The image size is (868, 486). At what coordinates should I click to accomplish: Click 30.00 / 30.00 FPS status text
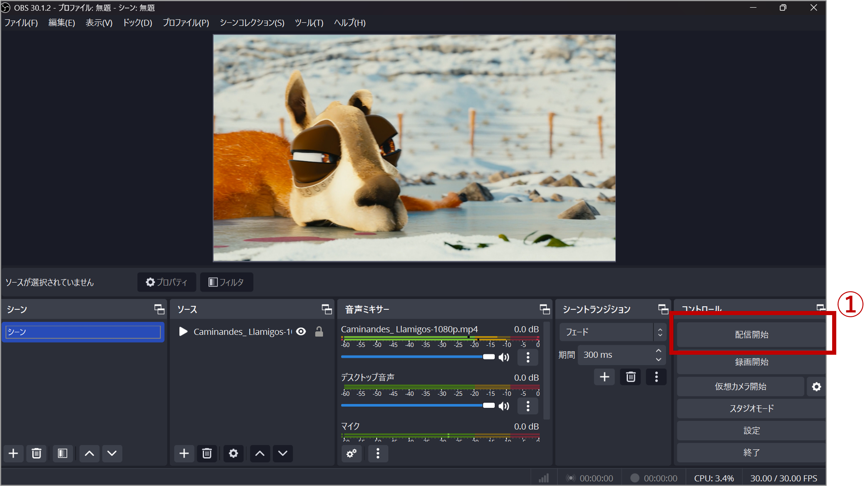coord(783,478)
